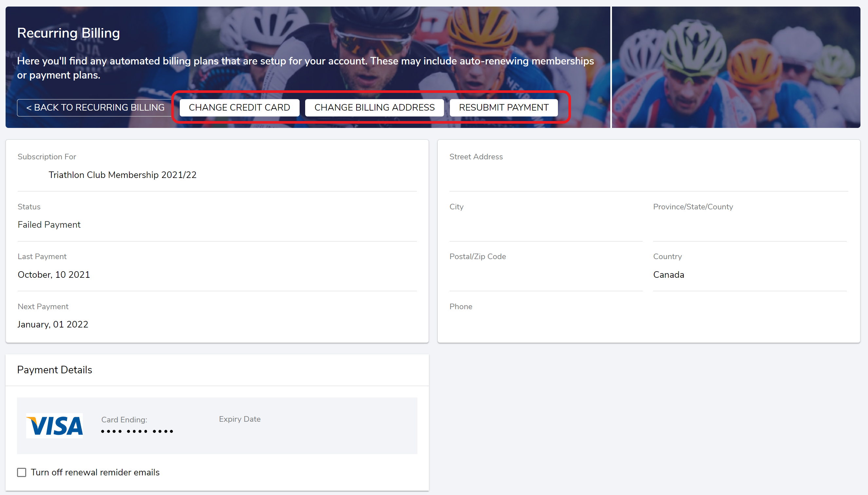This screenshot has height=495, width=868.
Task: Click the Street Address field
Action: point(648,175)
